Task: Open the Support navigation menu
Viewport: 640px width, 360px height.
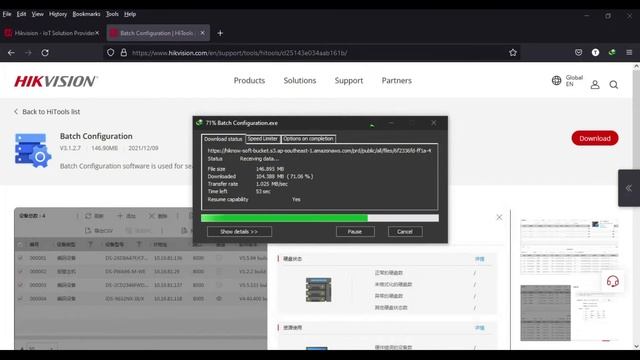Action: coord(349,80)
